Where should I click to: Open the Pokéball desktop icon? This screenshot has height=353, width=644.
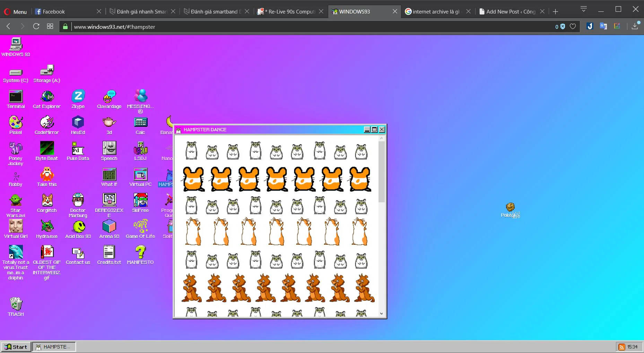tap(510, 210)
